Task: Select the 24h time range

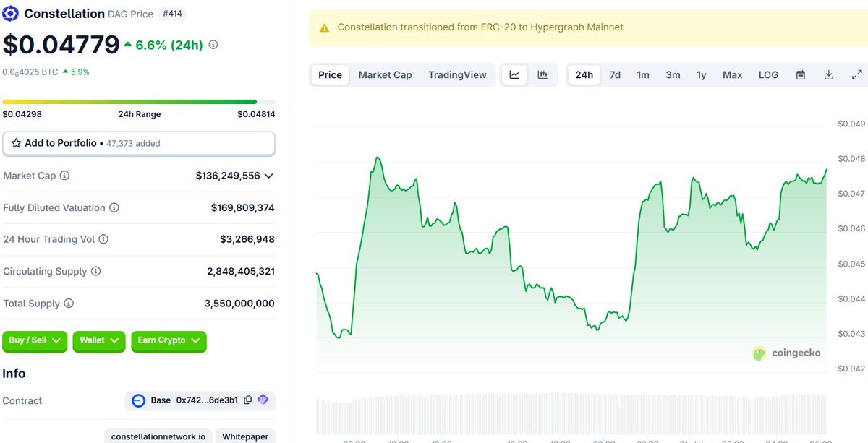Action: tap(584, 74)
